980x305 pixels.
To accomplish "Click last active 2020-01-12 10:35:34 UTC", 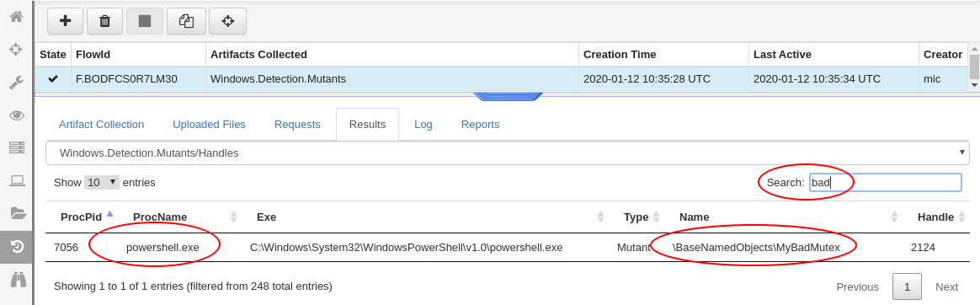I will coord(817,78).
